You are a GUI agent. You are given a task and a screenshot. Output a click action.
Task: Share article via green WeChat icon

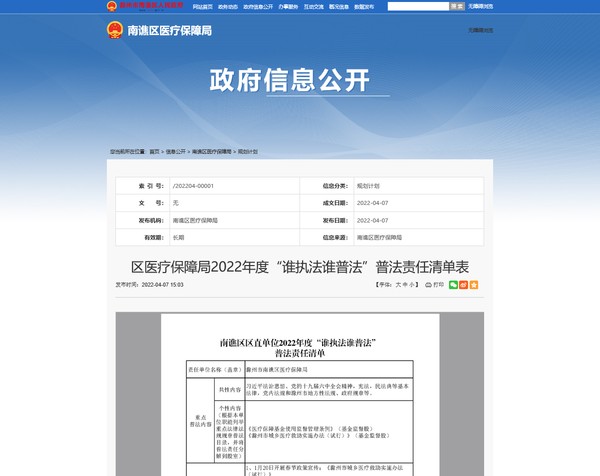453,285
